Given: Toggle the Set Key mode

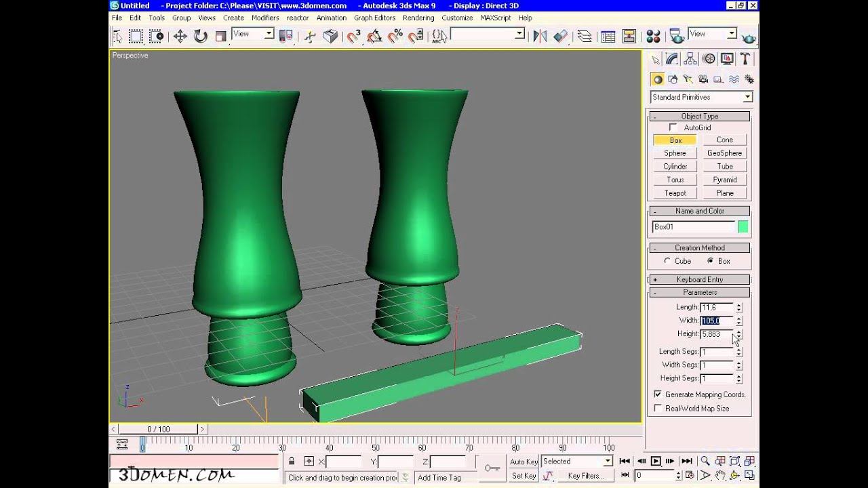Looking at the screenshot, I should click(523, 476).
